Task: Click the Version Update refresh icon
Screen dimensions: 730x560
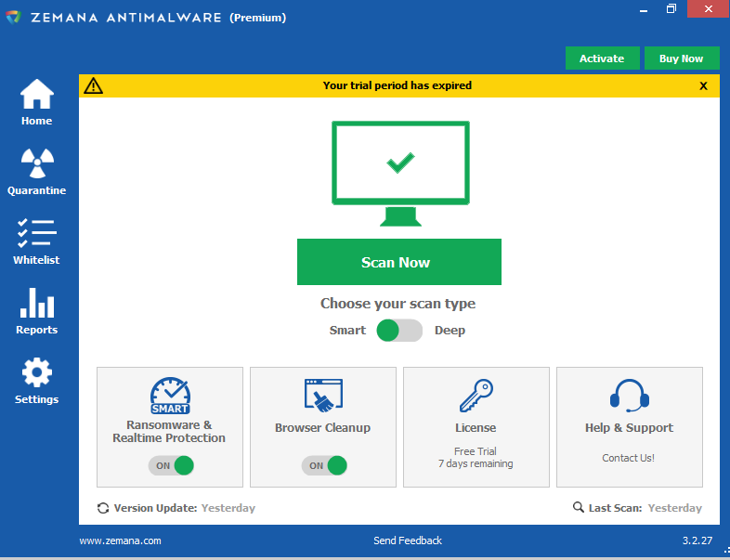Action: click(x=103, y=508)
